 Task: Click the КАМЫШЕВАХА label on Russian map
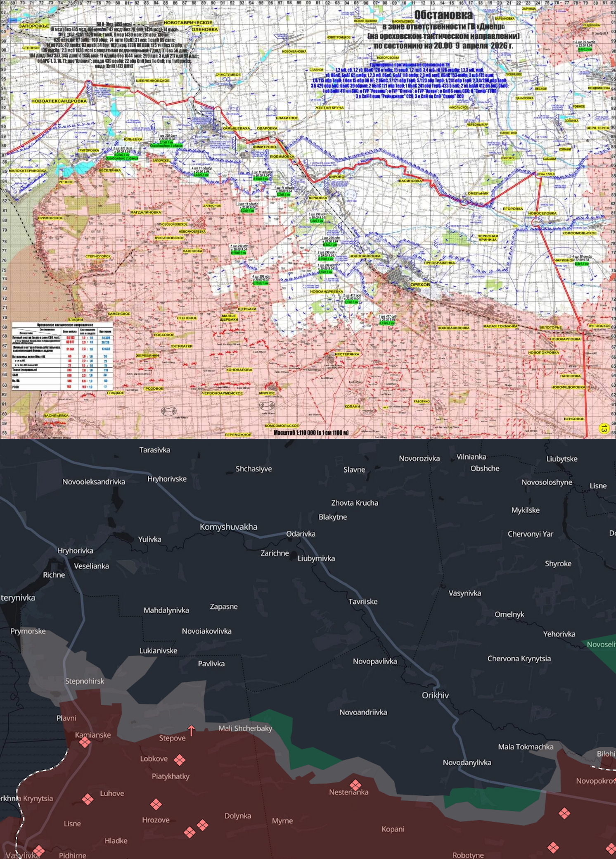pos(236,128)
